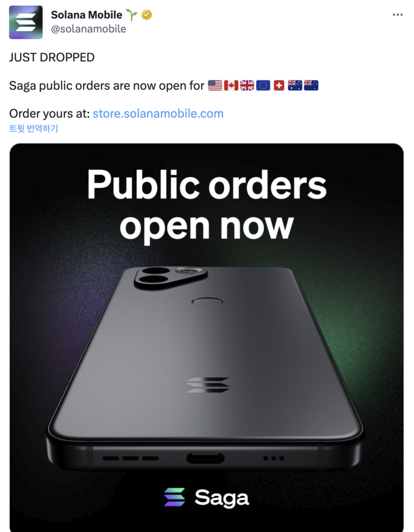Click the Saga logo at the image bottom
This screenshot has height=532, width=414.
(207, 498)
